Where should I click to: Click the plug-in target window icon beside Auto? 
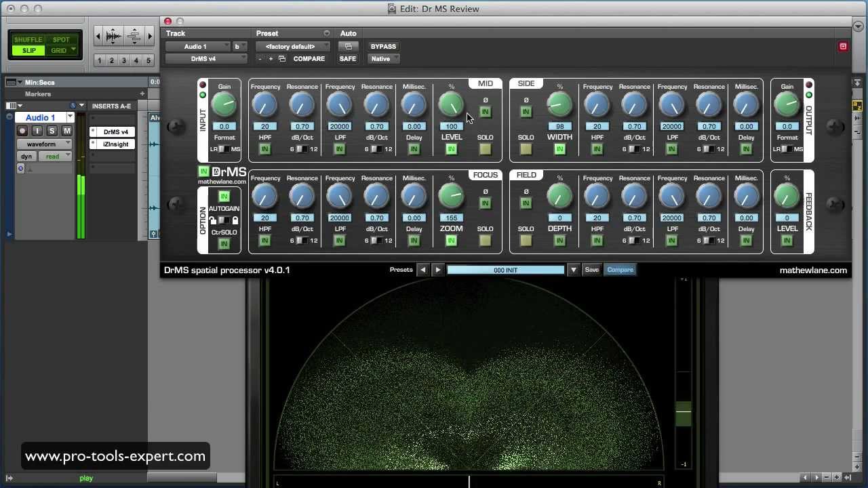click(x=349, y=47)
